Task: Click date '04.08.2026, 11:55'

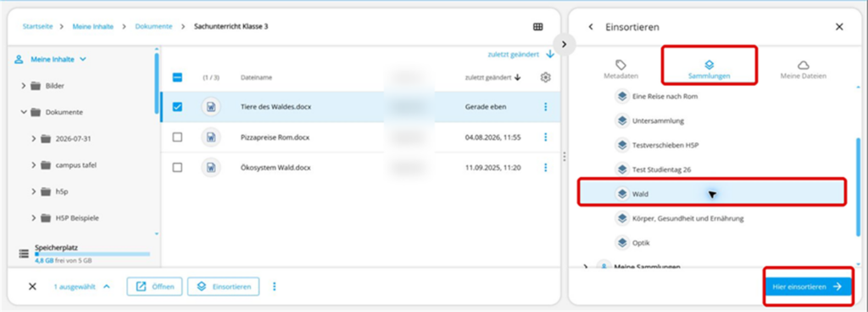Action: pyautogui.click(x=492, y=137)
